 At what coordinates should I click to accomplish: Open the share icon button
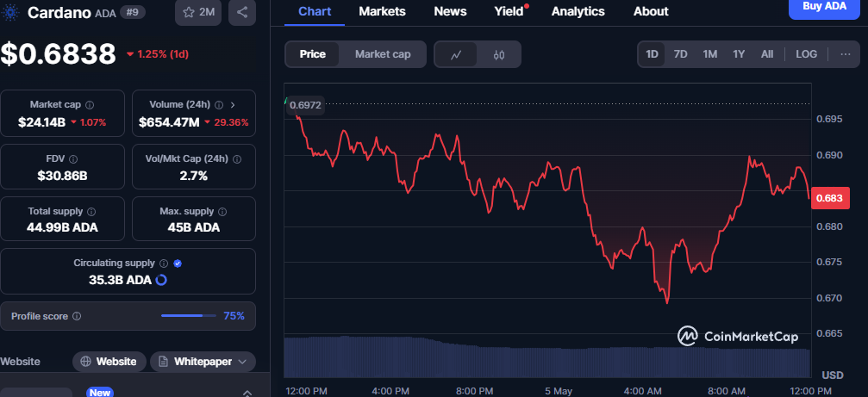pos(242,12)
